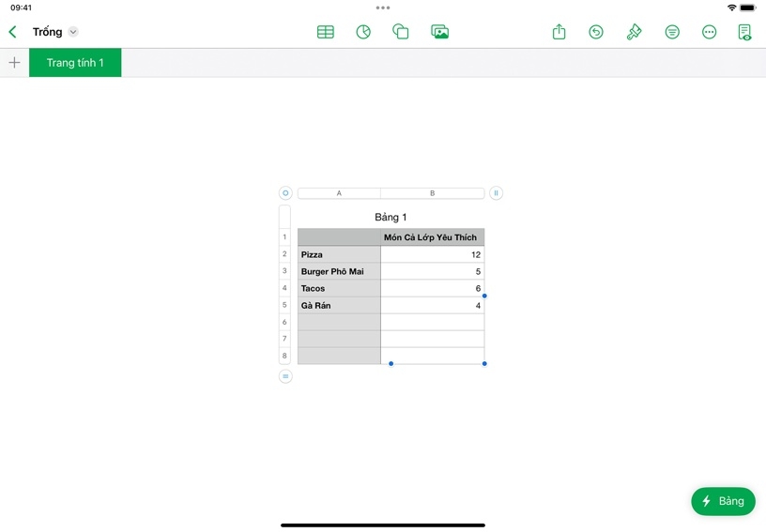Select the Pizza cell
766x532 pixels.
coord(339,254)
